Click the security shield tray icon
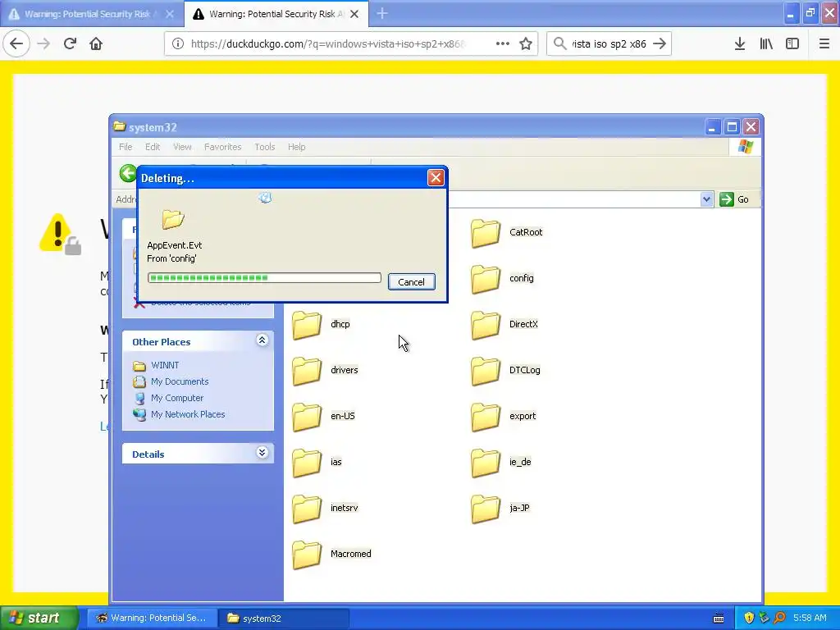The height and width of the screenshot is (630, 840). (749, 619)
